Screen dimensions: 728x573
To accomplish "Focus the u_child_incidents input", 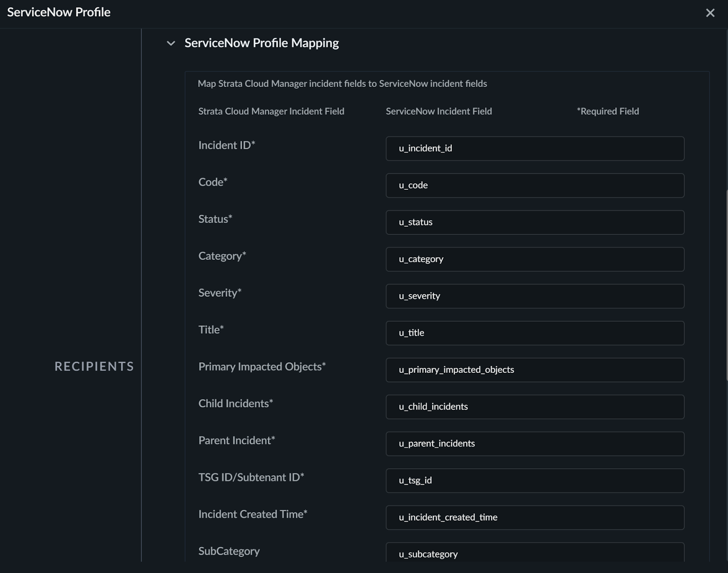I will pyautogui.click(x=535, y=406).
